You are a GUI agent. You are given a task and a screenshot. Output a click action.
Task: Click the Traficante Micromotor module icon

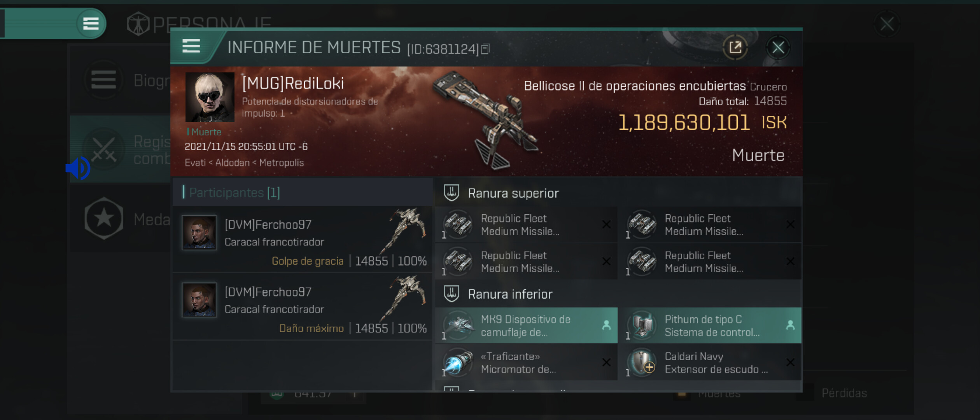[x=458, y=362]
